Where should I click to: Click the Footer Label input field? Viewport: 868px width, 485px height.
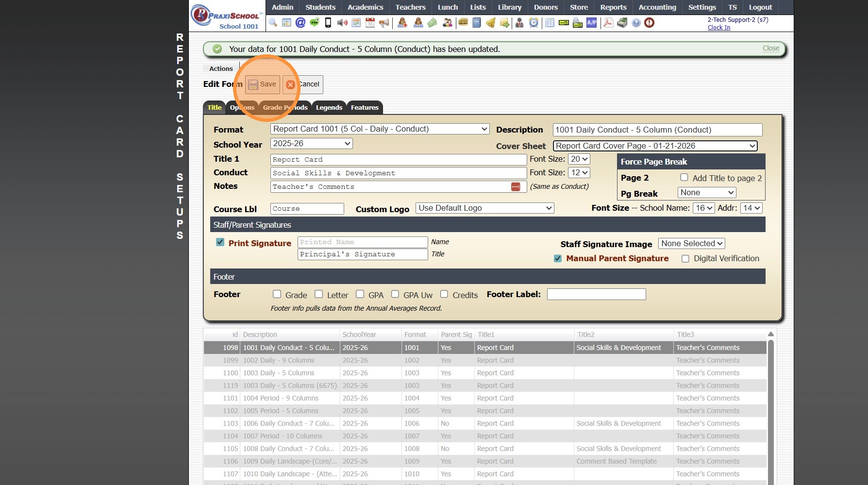(x=596, y=295)
